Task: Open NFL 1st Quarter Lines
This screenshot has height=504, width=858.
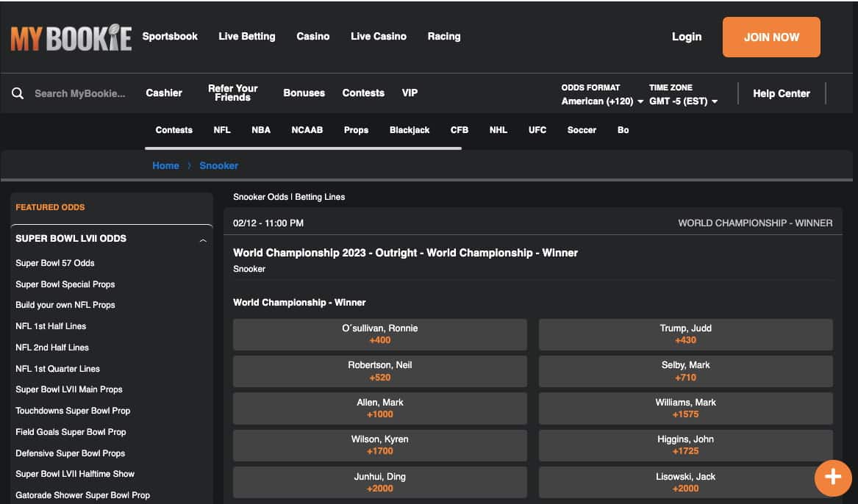Action: pos(57,369)
